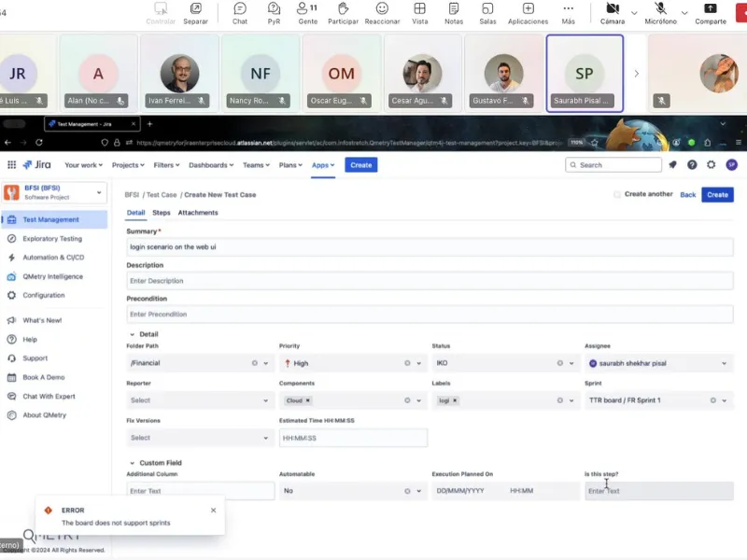Click the Reaccionar reactions icon

[382, 8]
